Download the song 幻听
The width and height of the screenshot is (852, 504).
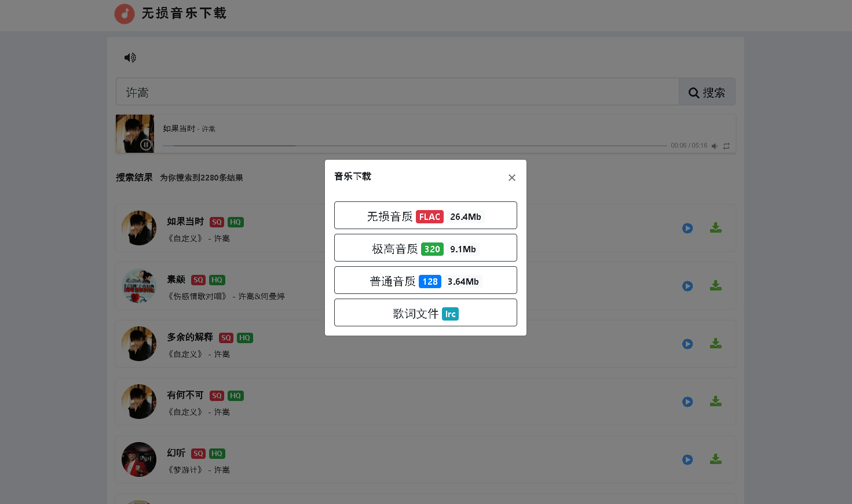(715, 459)
